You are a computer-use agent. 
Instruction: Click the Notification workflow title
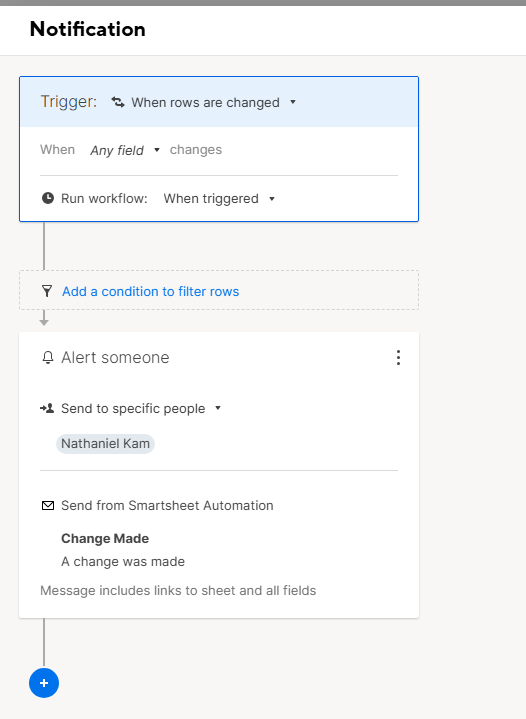coord(88,29)
